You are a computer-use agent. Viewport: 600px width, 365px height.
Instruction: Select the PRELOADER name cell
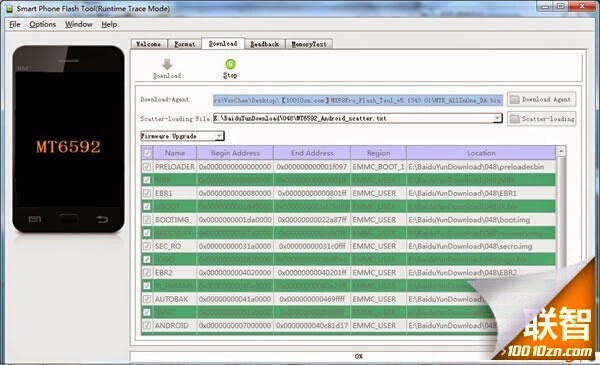[x=174, y=167]
